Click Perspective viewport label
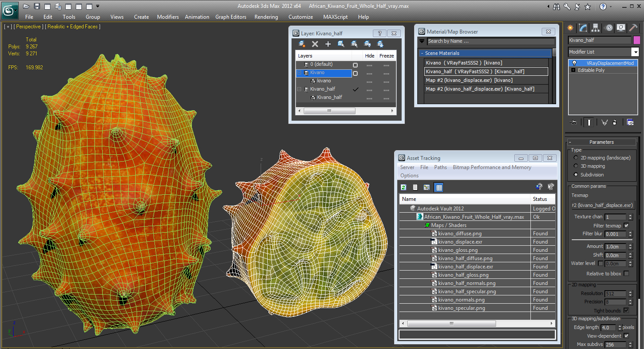Image resolution: width=644 pixels, height=349 pixels. (29, 27)
